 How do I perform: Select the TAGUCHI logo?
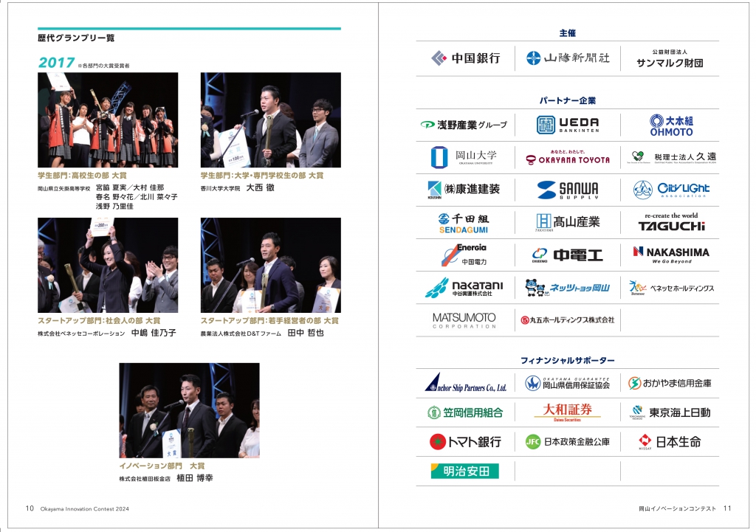(x=671, y=222)
